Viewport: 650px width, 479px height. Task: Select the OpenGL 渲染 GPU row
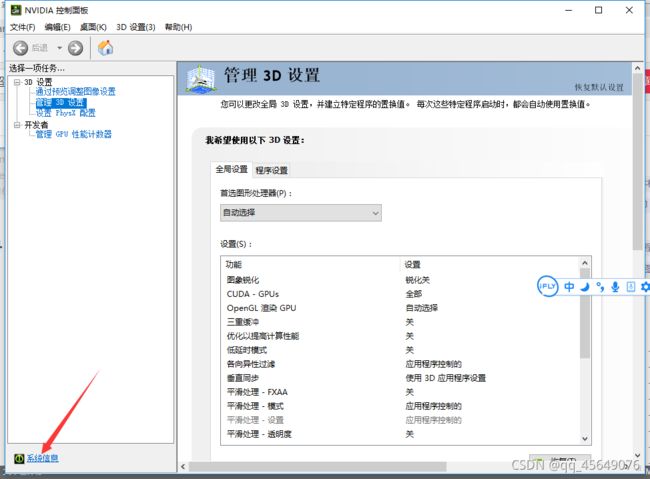(x=400, y=308)
